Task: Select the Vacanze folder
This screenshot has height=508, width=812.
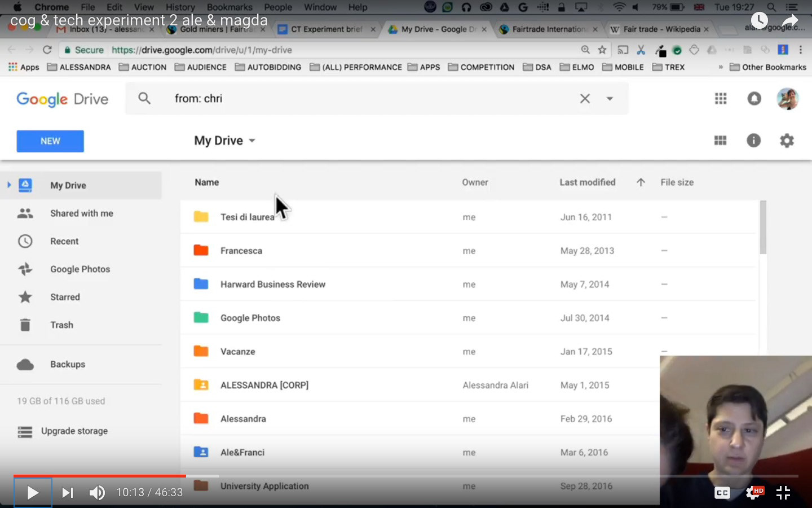Action: (x=468, y=352)
